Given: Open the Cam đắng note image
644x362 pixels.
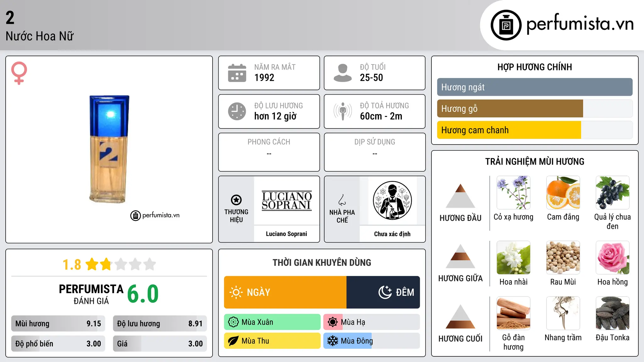Looking at the screenshot, I should [x=563, y=193].
